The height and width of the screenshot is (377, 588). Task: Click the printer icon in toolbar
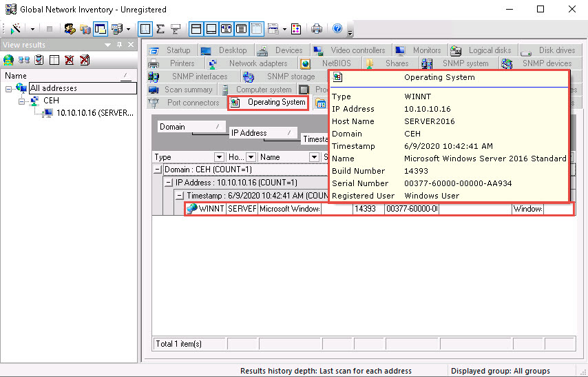317,28
